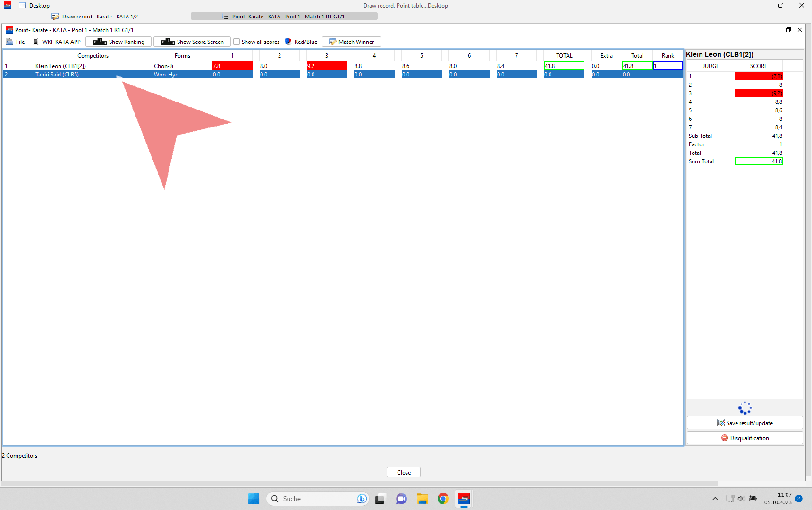Open the Windows Start menu
This screenshot has height=510, width=812.
254,499
